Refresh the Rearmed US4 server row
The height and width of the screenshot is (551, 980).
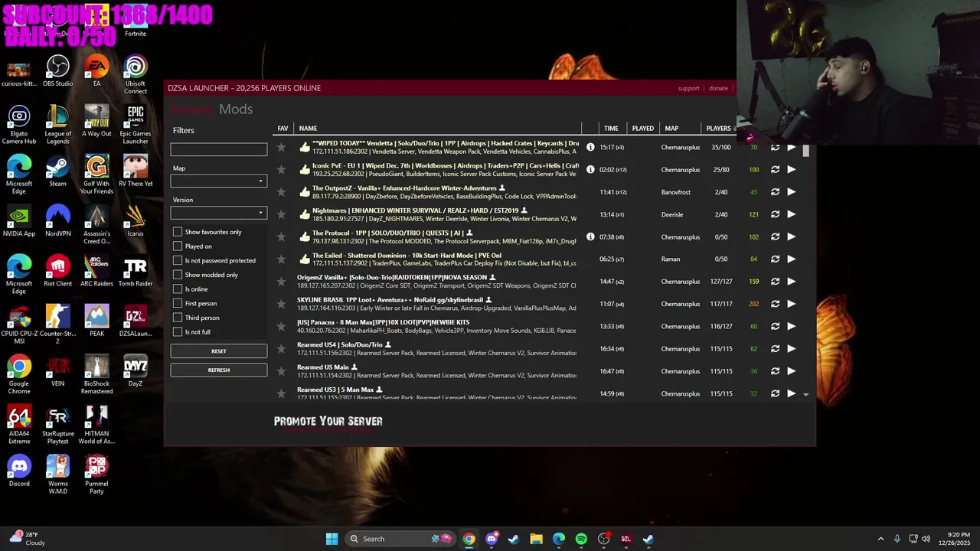pos(775,349)
